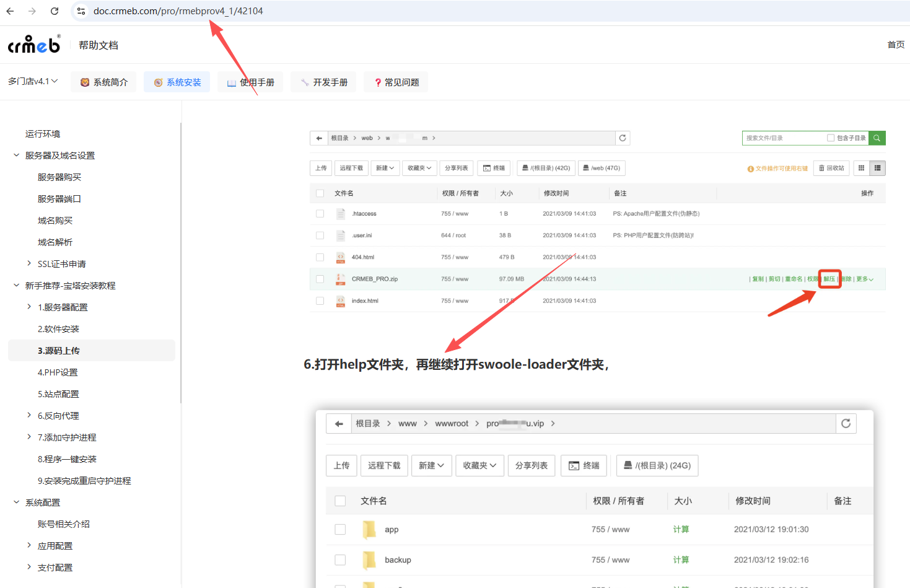The height and width of the screenshot is (588, 910).
Task: Click the green search icon in file manager image
Action: (x=877, y=138)
